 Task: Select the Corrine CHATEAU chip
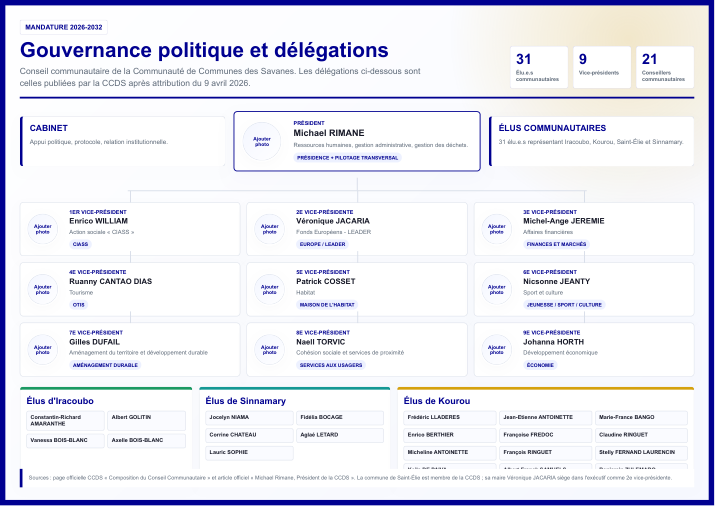pyautogui.click(x=249, y=435)
